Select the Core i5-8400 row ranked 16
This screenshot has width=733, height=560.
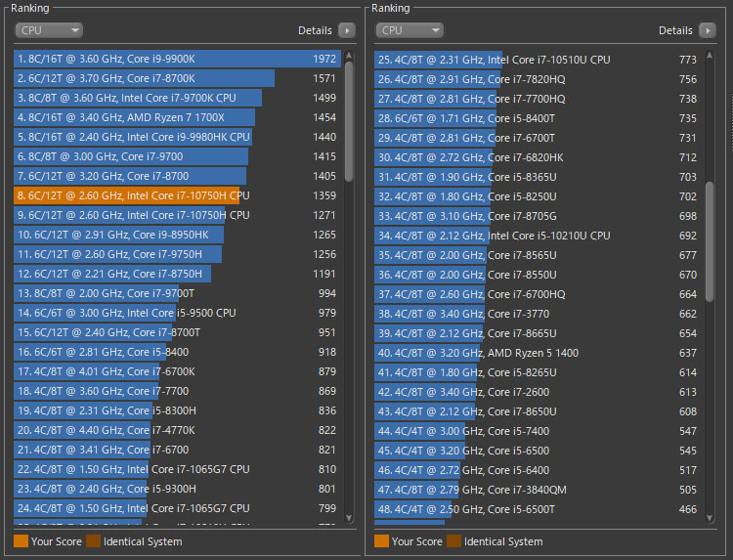tap(178, 352)
